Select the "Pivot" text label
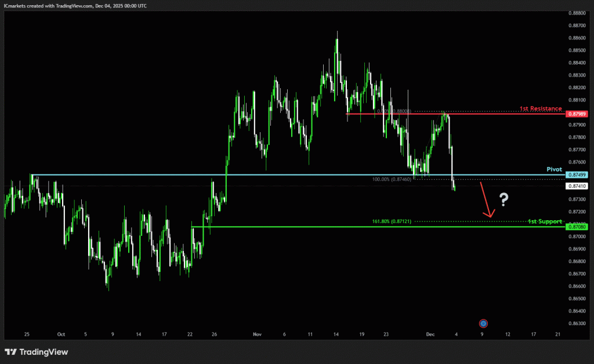The width and height of the screenshot is (594, 364). 554,169
